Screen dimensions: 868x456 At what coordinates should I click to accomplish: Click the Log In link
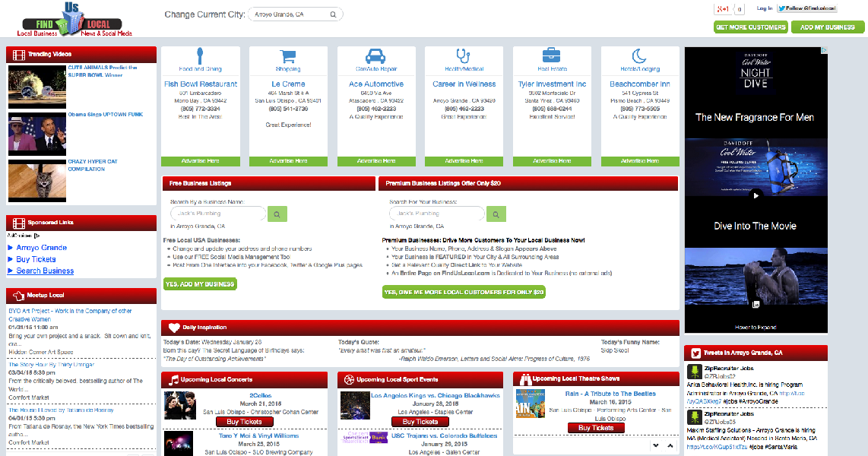[765, 8]
